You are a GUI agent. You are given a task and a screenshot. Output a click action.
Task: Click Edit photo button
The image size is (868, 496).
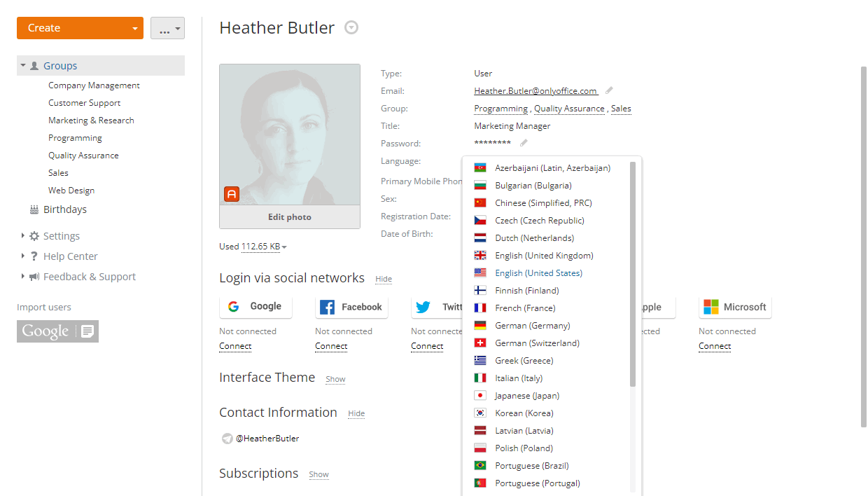point(290,217)
